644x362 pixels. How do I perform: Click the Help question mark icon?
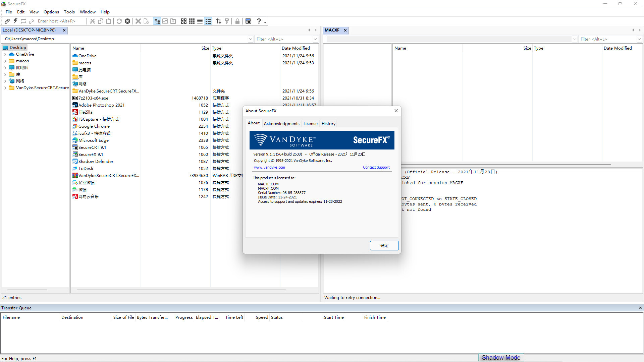(x=259, y=21)
